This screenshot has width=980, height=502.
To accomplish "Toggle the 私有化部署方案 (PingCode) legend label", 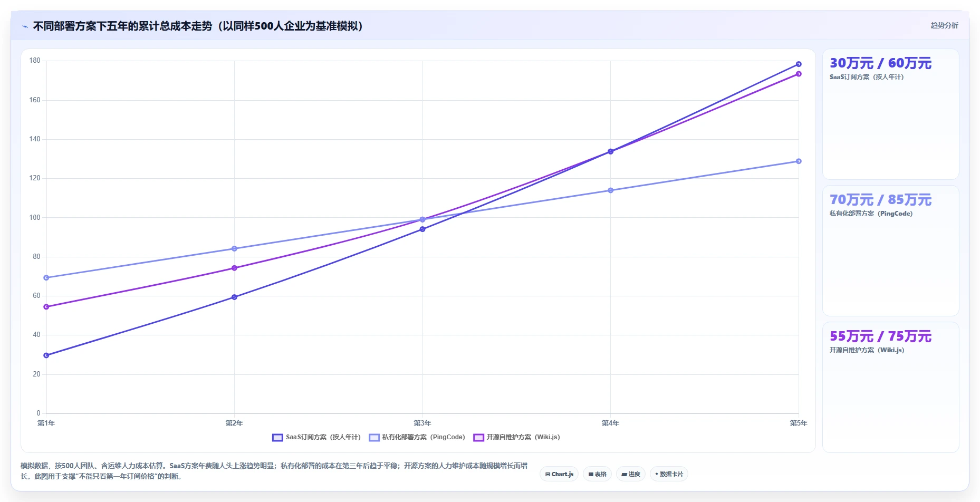I will (x=424, y=437).
